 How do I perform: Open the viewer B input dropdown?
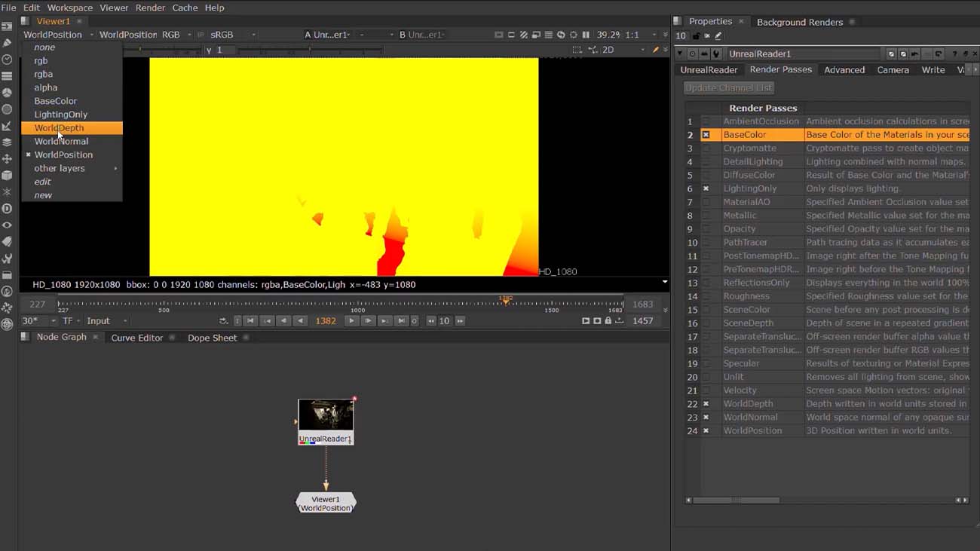tap(422, 35)
